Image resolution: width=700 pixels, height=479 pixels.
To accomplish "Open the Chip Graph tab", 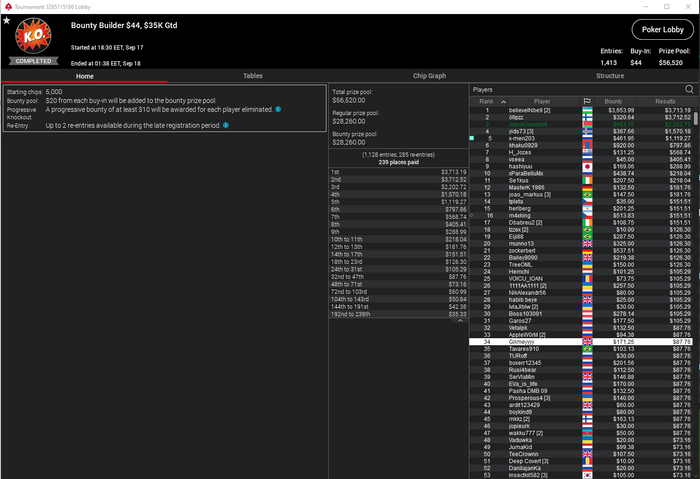I will point(429,76).
